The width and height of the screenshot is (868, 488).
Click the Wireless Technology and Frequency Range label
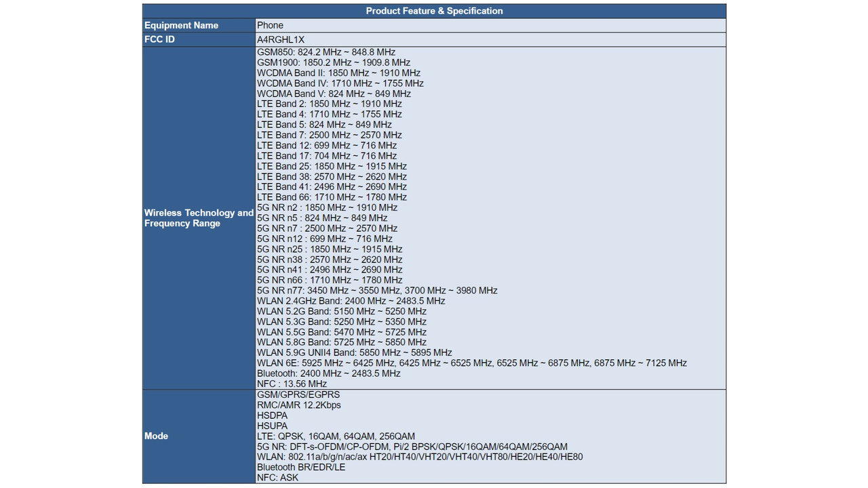[198, 218]
